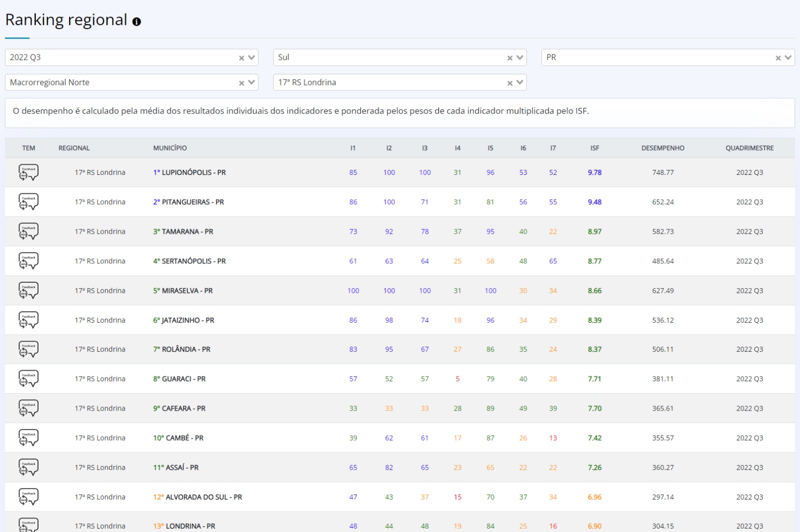800x532 pixels.
Task: Remove the 17ª RS Londrina filter
Action: [509, 83]
